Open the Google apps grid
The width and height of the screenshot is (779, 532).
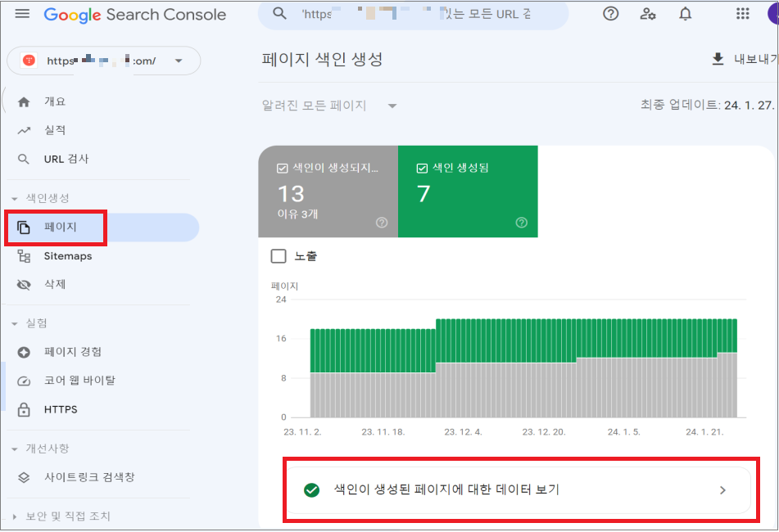coord(743,14)
